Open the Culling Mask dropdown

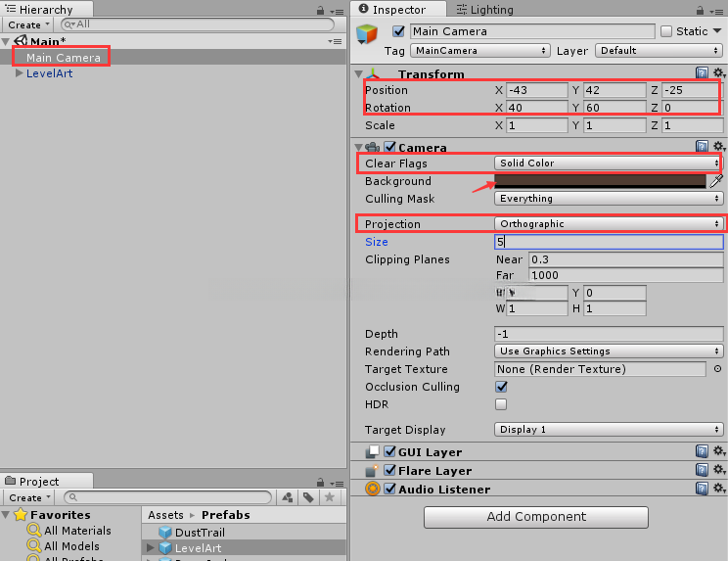pyautogui.click(x=609, y=199)
